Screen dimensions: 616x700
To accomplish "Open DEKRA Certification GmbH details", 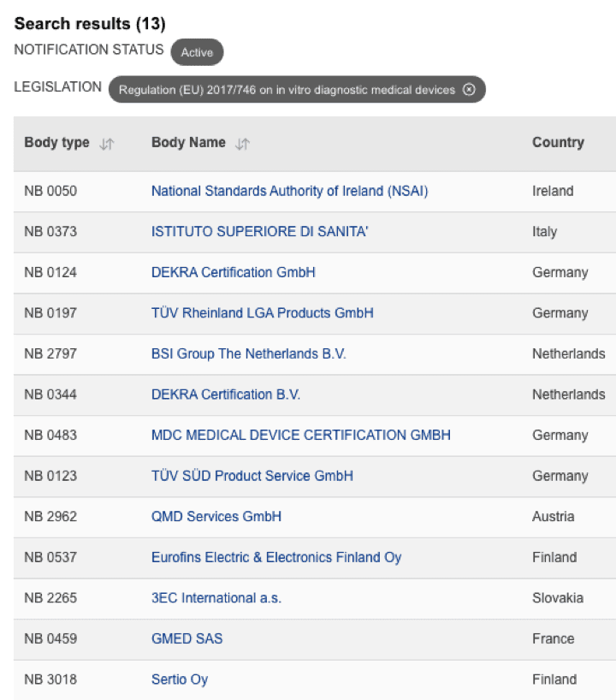I will (x=233, y=272).
